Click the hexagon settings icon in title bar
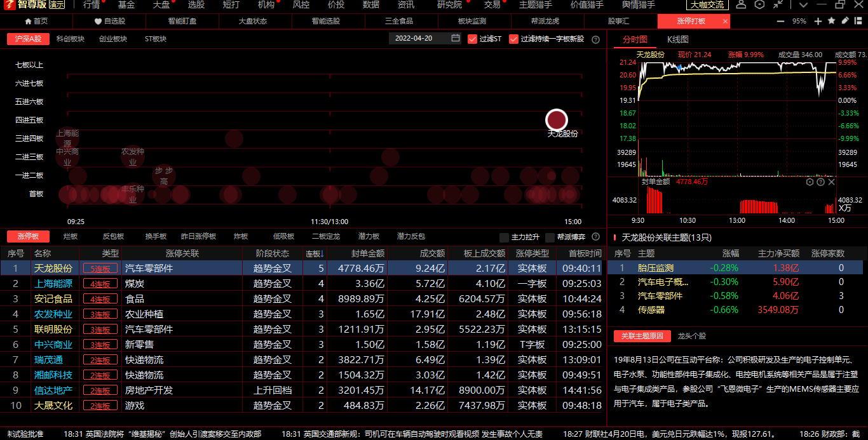 (x=759, y=5)
